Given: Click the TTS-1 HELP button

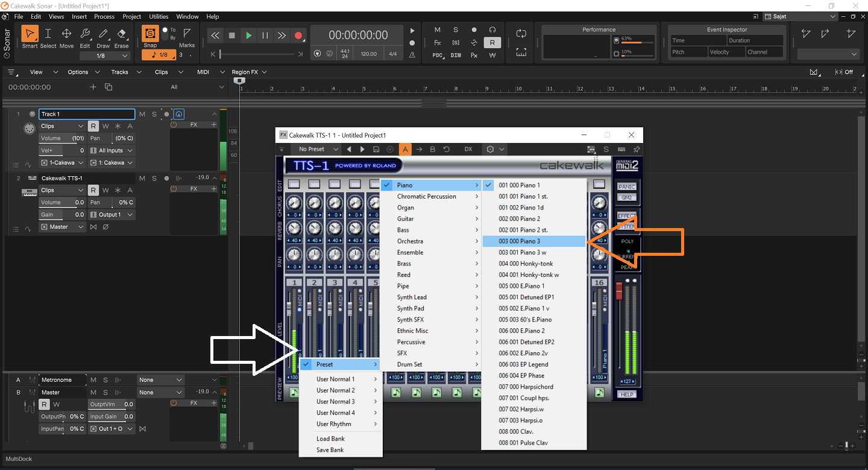Looking at the screenshot, I should (x=627, y=395).
